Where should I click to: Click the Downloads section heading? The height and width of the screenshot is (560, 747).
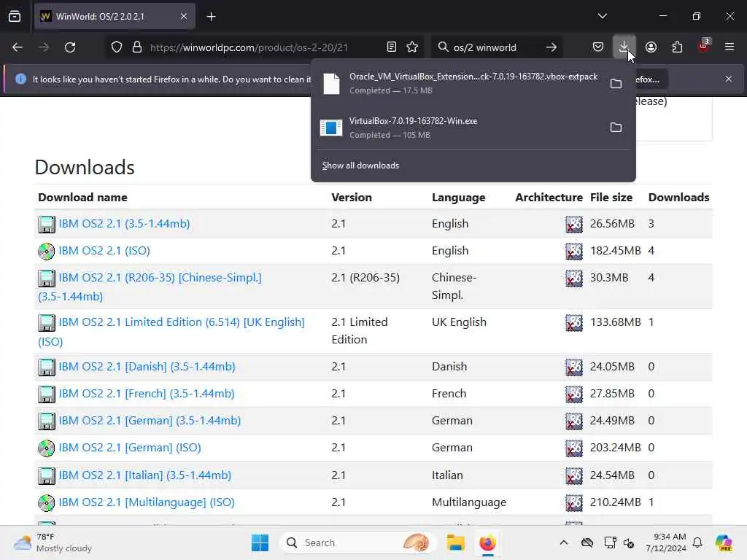click(x=85, y=167)
